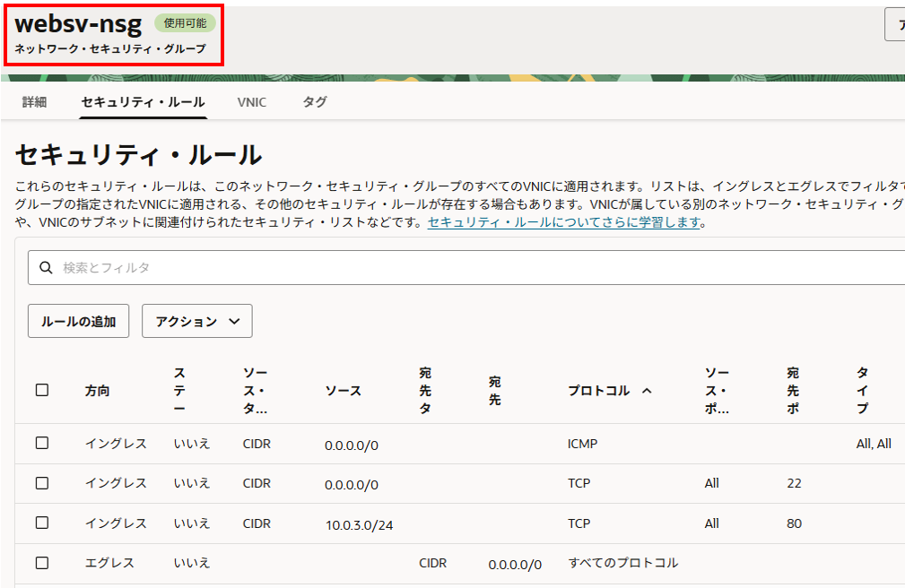The image size is (905, 588).
Task: Open the VNIC tab
Action: tap(251, 102)
